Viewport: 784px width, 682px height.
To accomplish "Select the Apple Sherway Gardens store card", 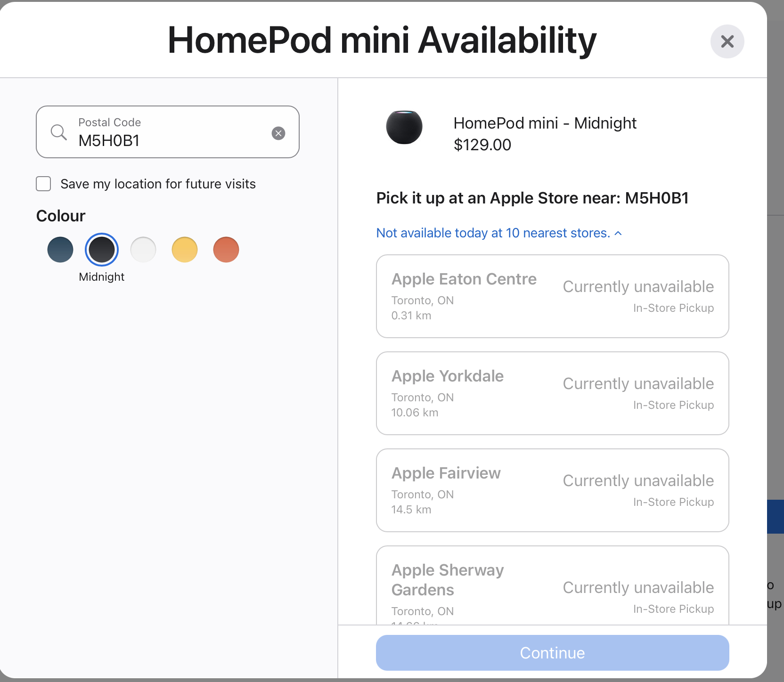I will (x=553, y=585).
